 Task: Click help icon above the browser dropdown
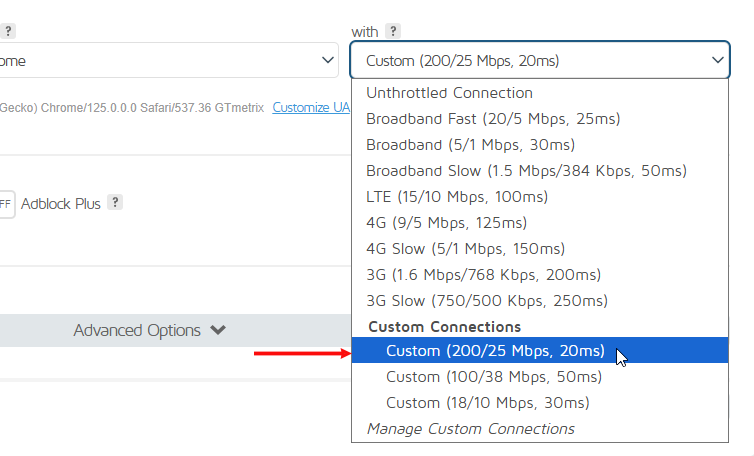[x=8, y=31]
